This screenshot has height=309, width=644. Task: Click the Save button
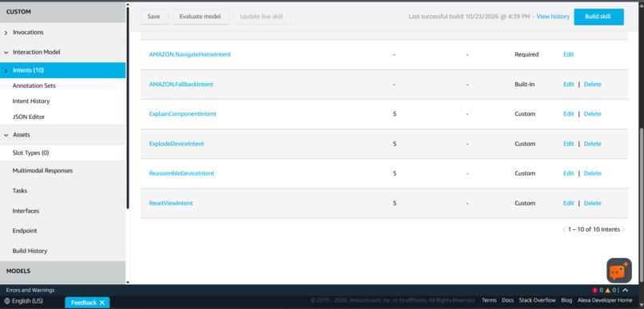point(154,17)
